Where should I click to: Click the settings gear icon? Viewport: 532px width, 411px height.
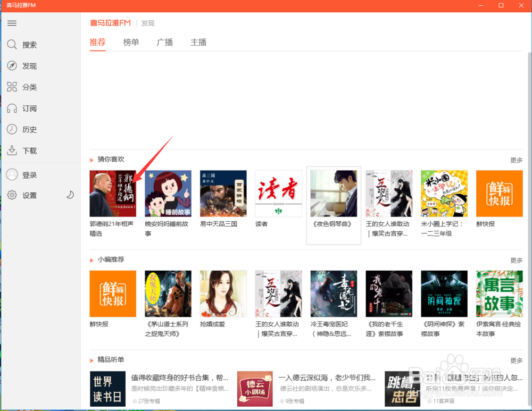[x=12, y=195]
